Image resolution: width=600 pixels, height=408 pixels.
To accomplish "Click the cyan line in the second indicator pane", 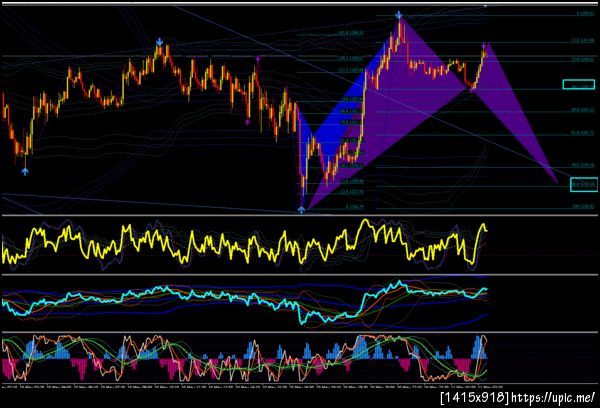I will pos(245,302).
